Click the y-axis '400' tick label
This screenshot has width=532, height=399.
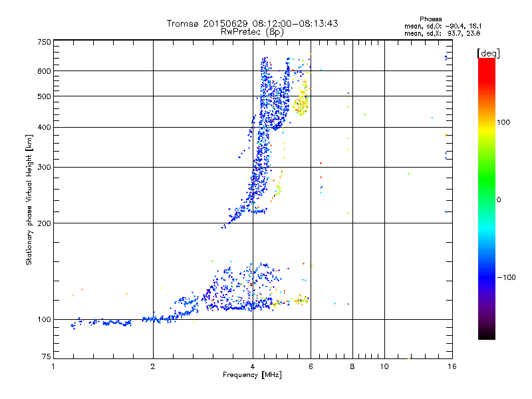pyautogui.click(x=44, y=127)
